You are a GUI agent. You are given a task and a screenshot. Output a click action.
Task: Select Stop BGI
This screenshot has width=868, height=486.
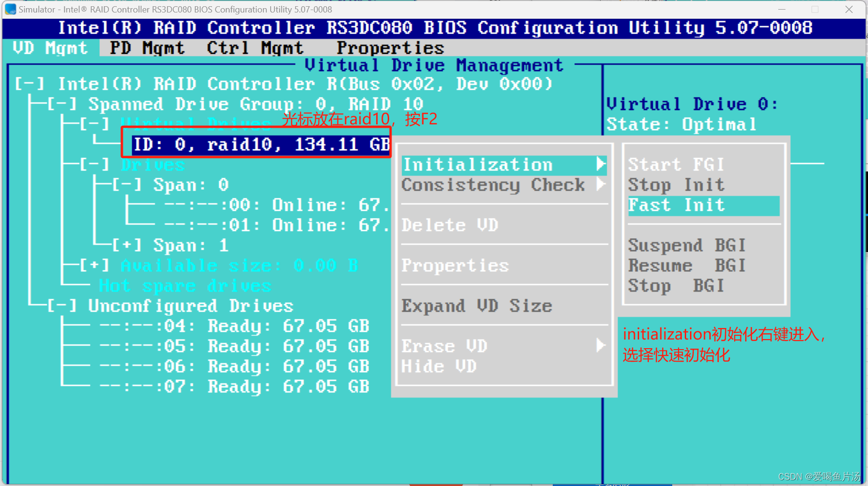[677, 286]
